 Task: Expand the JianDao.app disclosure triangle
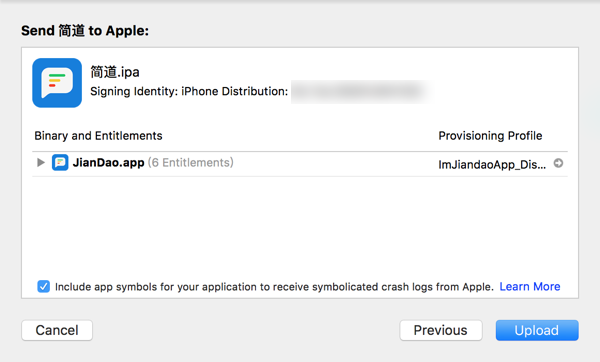click(41, 163)
